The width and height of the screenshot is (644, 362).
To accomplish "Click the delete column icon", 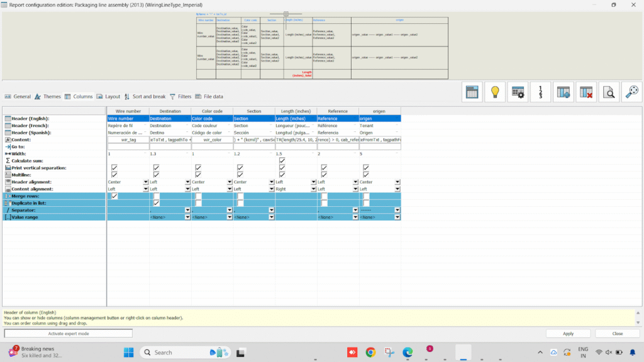I will point(586,92).
